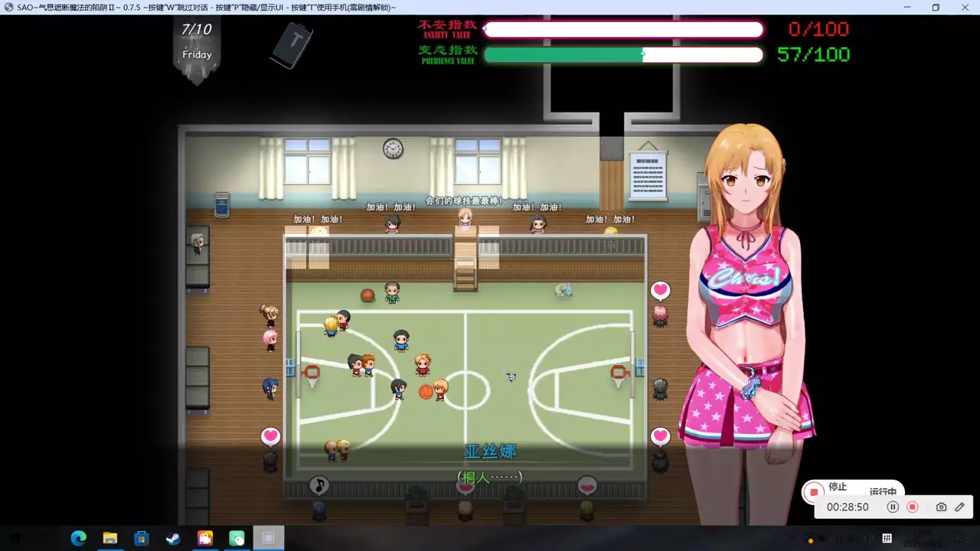
Task: Click the notice board poster on wall
Action: (x=648, y=174)
